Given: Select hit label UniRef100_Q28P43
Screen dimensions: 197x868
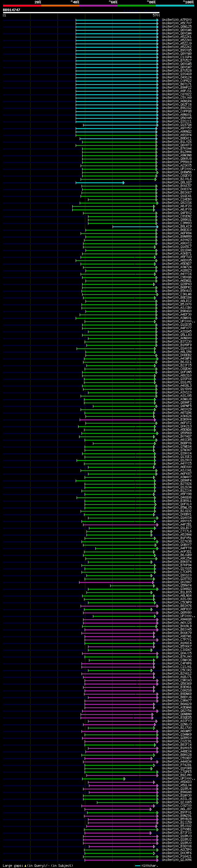Looking at the screenshot, I should [177, 284].
